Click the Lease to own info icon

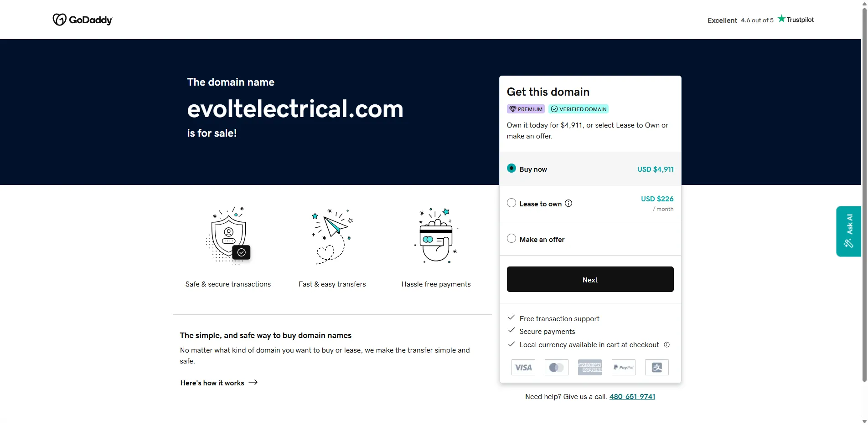tap(568, 204)
